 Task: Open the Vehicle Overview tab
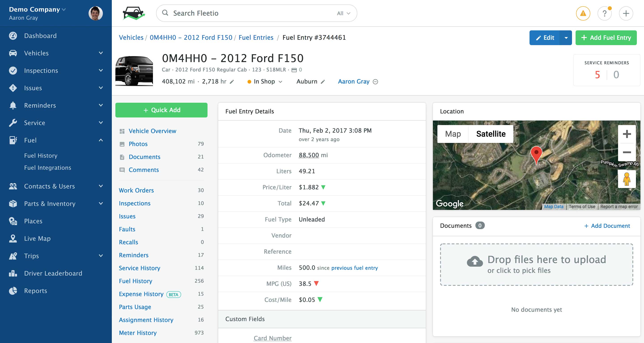[152, 131]
